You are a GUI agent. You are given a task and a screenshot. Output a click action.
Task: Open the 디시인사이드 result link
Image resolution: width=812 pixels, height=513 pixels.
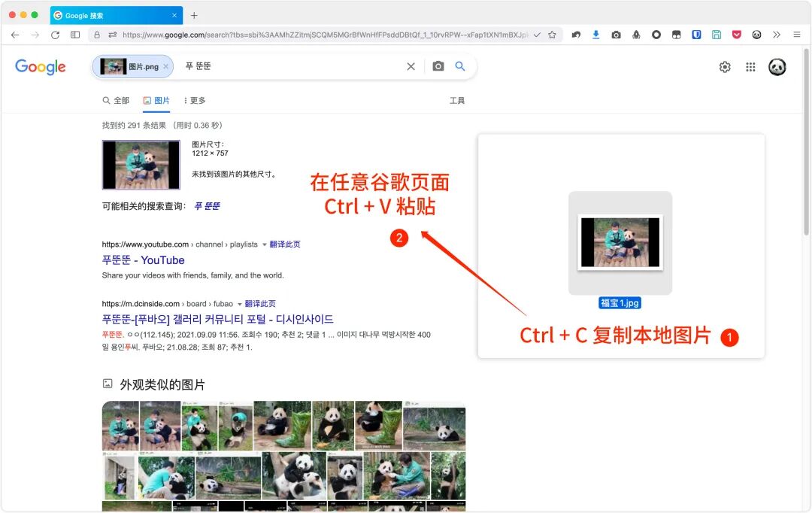point(217,319)
